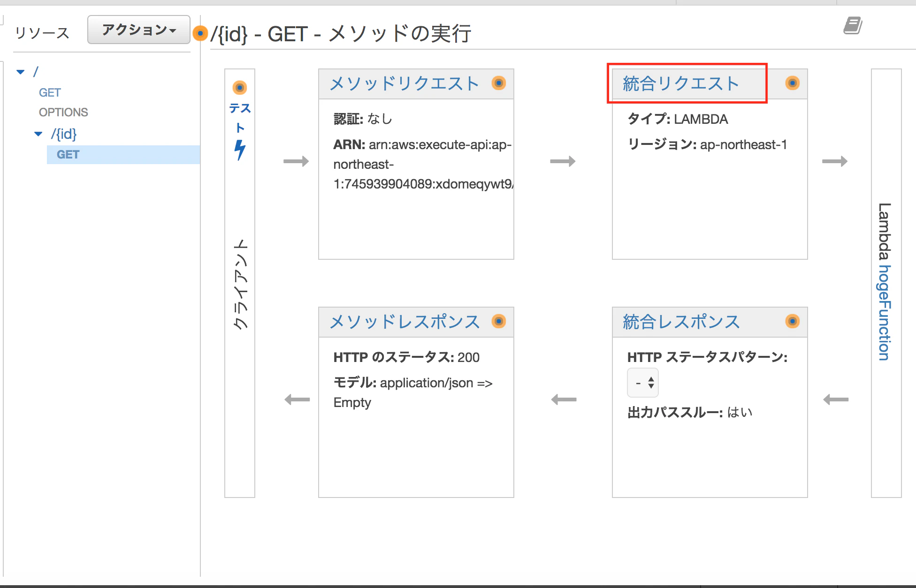Open メソッドレスポンス settings
916x588 pixels.
(405, 322)
